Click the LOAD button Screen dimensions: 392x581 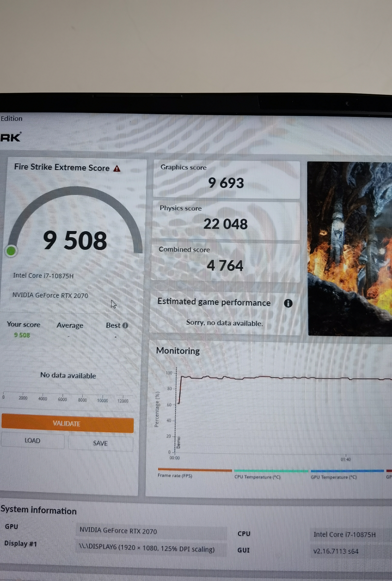(x=33, y=440)
